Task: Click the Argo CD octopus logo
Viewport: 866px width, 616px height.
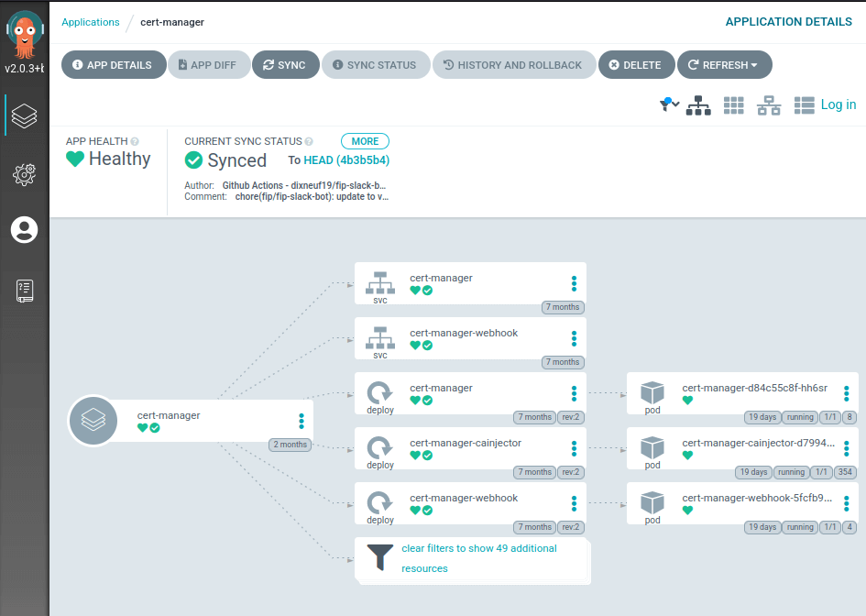Action: coord(25,36)
